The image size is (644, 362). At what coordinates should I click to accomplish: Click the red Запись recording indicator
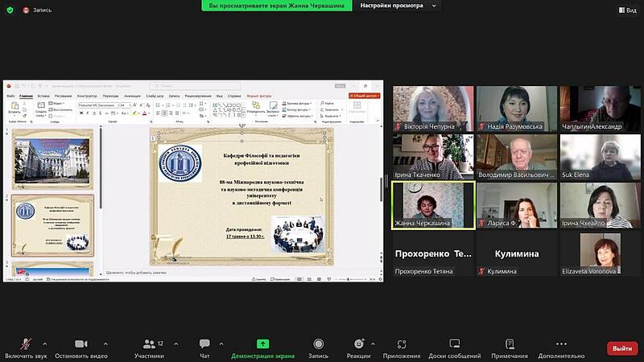(x=37, y=10)
